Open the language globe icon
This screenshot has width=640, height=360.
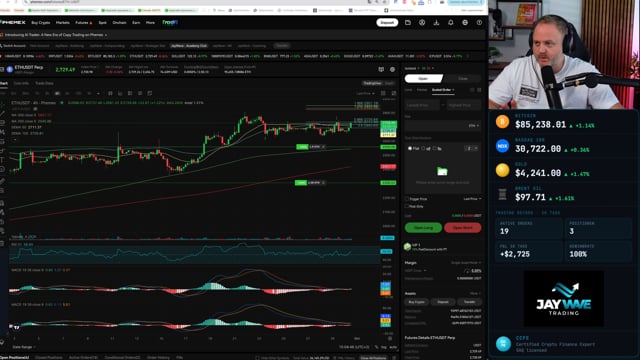[465, 22]
